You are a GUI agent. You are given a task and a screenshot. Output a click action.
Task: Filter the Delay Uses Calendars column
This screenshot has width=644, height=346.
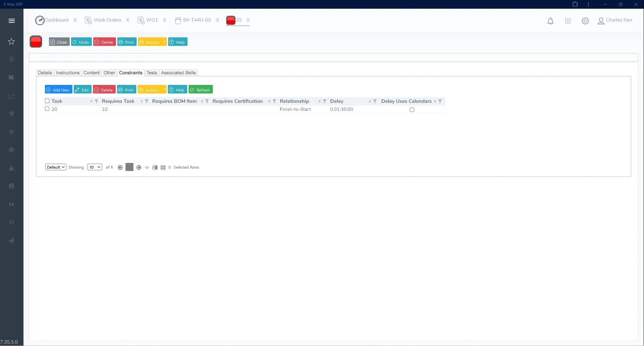440,102
